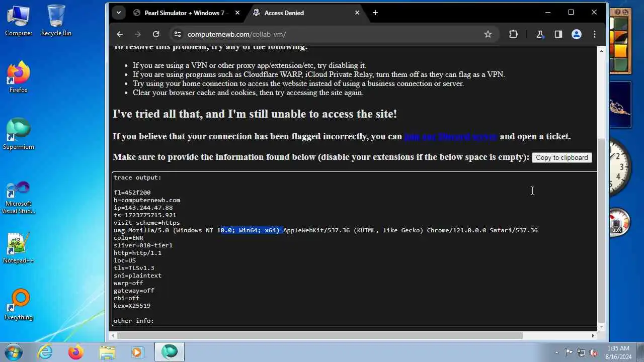The height and width of the screenshot is (362, 644).
Task: Launch Firefox from the taskbar
Action: (x=76, y=352)
